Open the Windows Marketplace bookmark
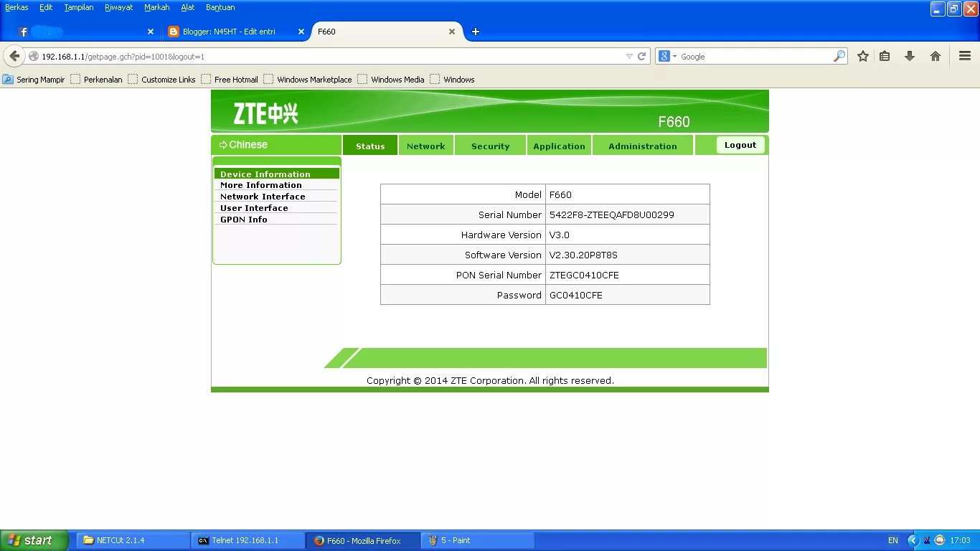This screenshot has height=551, width=980. pos(308,80)
